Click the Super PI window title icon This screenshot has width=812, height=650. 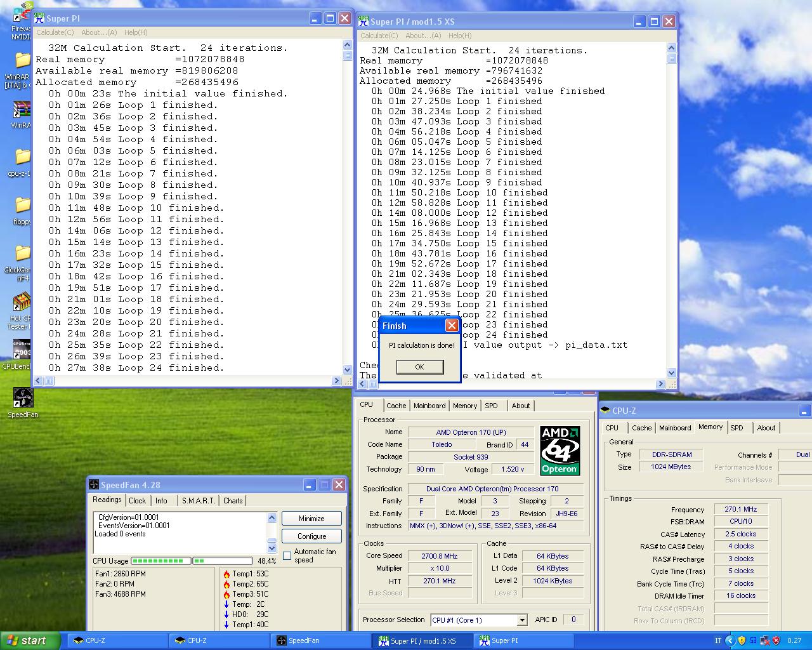(39, 18)
